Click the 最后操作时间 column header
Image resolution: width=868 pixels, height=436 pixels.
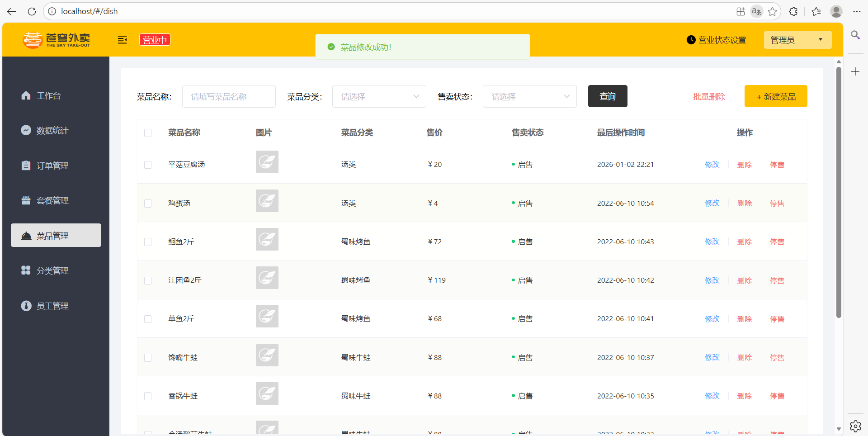tap(621, 133)
